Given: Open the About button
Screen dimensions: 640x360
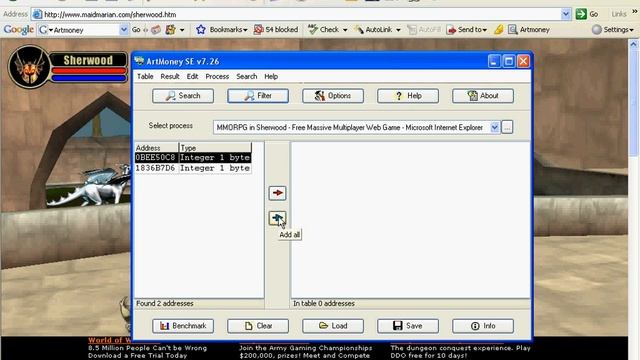Looking at the screenshot, I should (x=483, y=96).
